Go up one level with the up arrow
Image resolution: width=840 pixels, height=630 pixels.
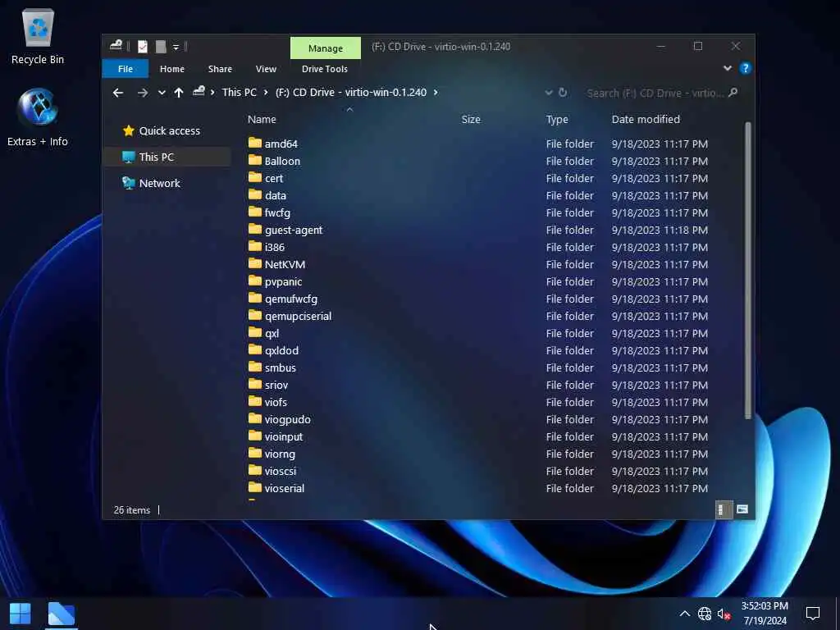click(x=178, y=93)
